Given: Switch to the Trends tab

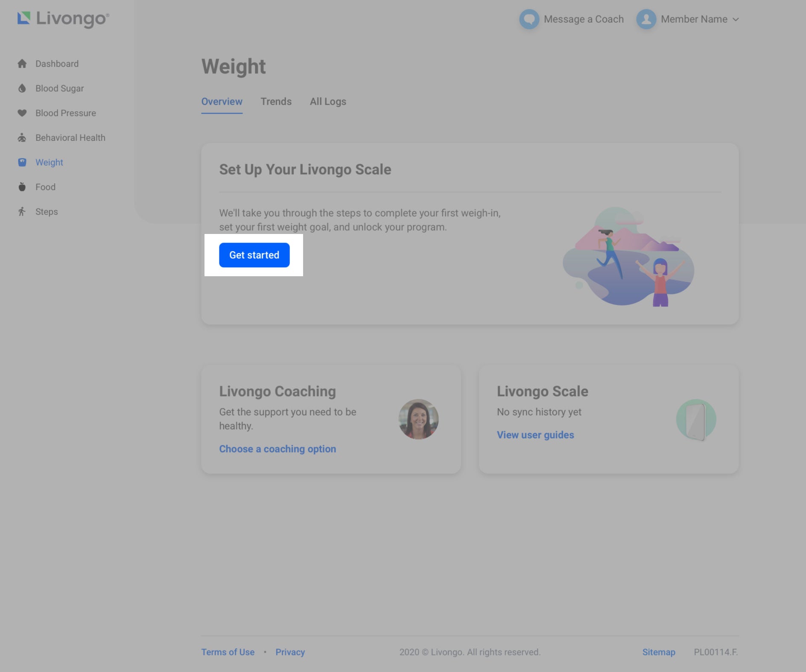Looking at the screenshot, I should pos(276,102).
